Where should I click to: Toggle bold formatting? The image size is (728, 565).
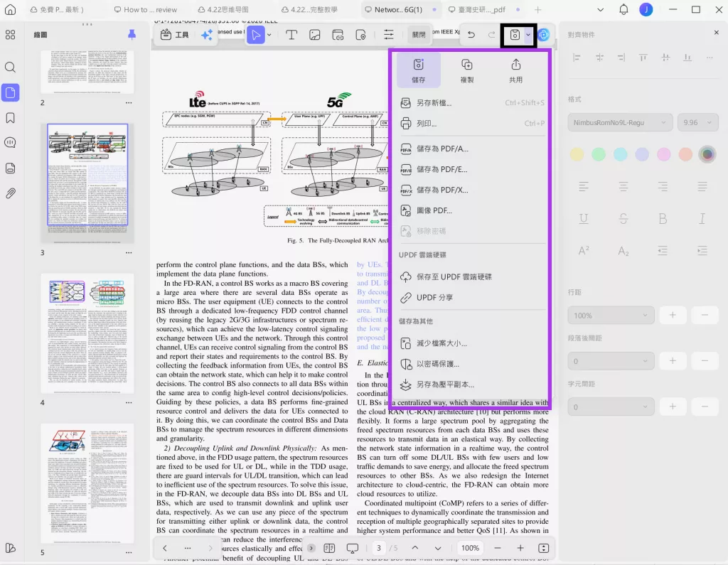(663, 219)
